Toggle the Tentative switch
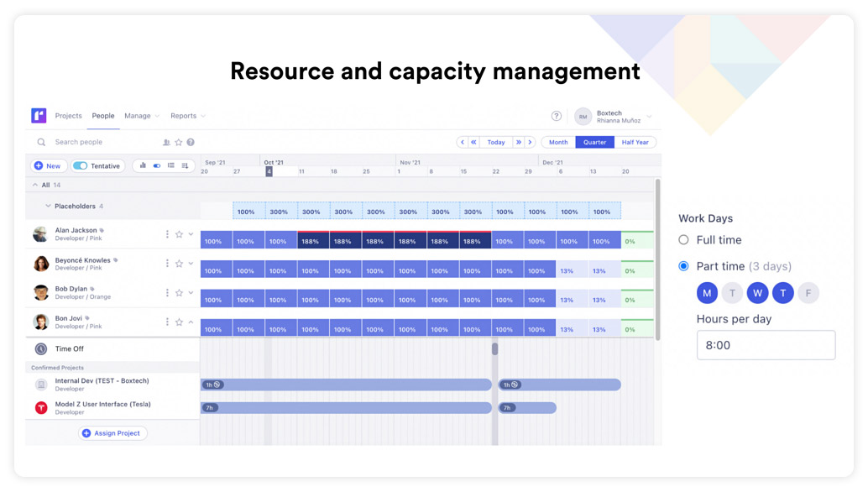 point(81,166)
